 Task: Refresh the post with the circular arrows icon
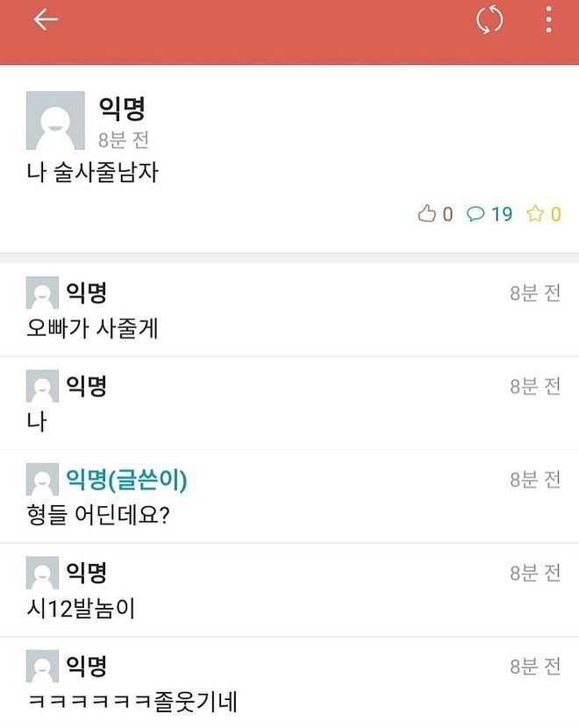coord(490,19)
